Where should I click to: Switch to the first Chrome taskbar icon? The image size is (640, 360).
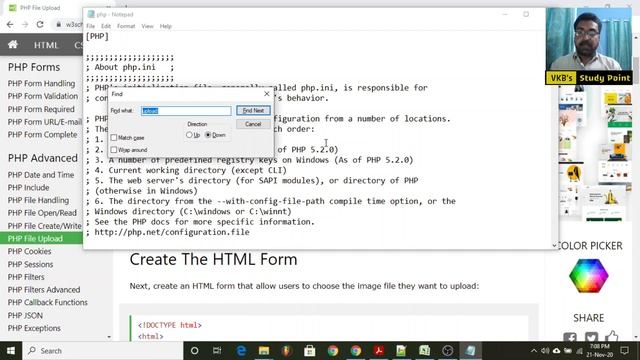click(333, 351)
